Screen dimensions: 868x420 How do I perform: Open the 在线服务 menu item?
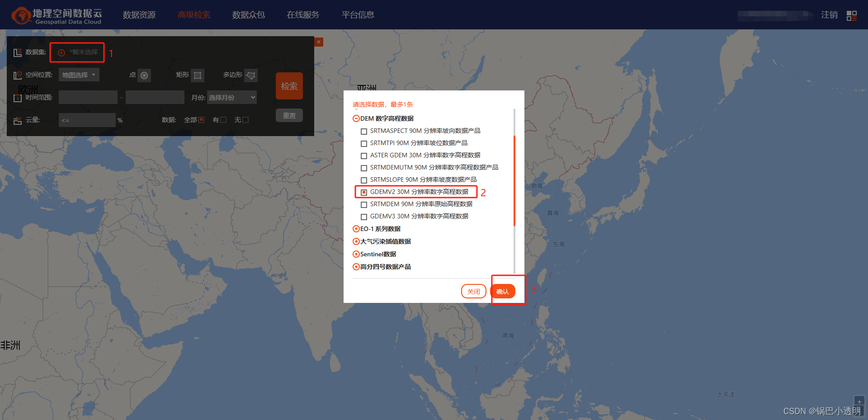(302, 14)
